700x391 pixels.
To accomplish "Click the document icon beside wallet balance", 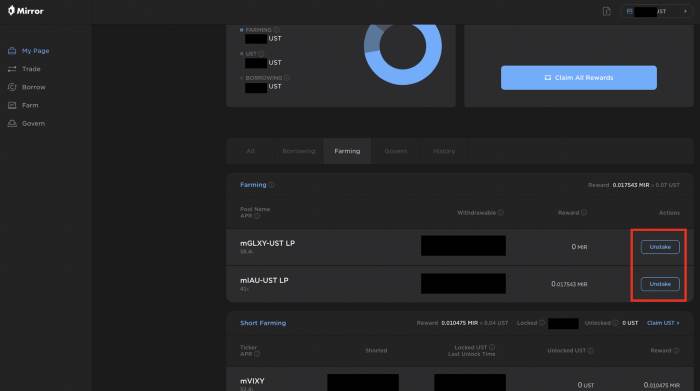I will (x=606, y=11).
